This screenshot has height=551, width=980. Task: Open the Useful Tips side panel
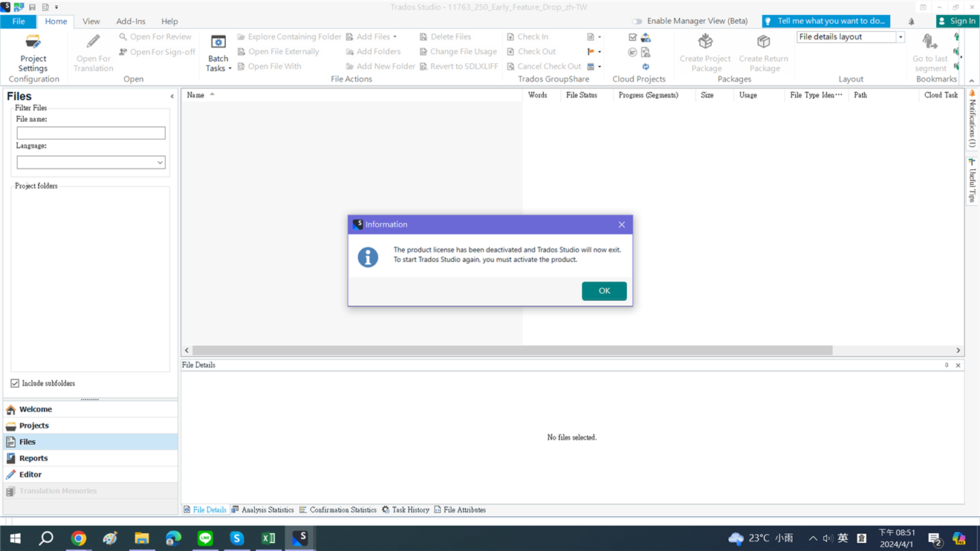[x=972, y=180]
